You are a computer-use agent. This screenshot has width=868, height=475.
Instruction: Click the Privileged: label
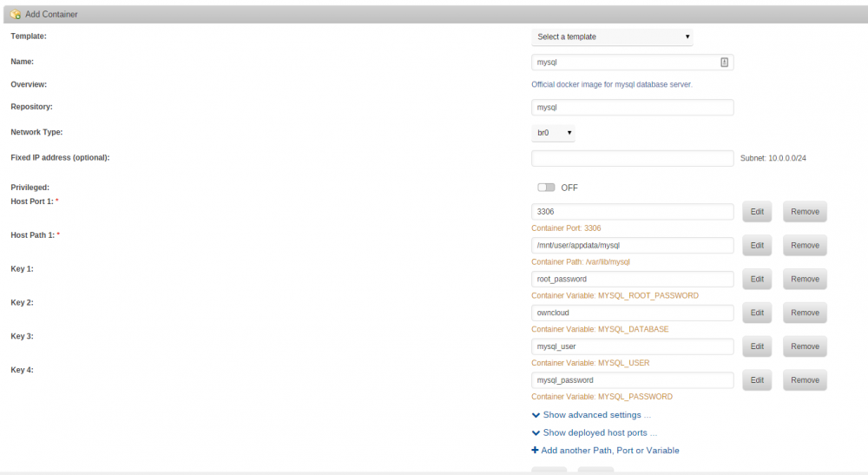(x=30, y=188)
